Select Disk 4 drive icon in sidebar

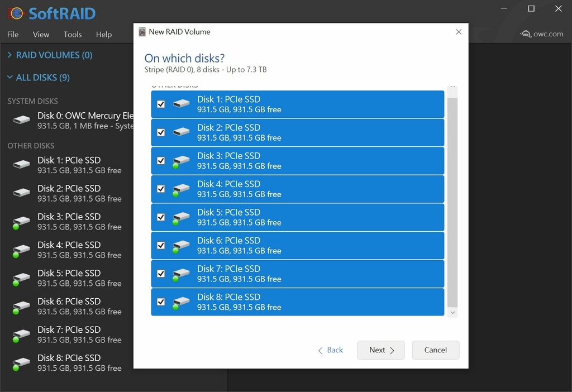click(22, 251)
